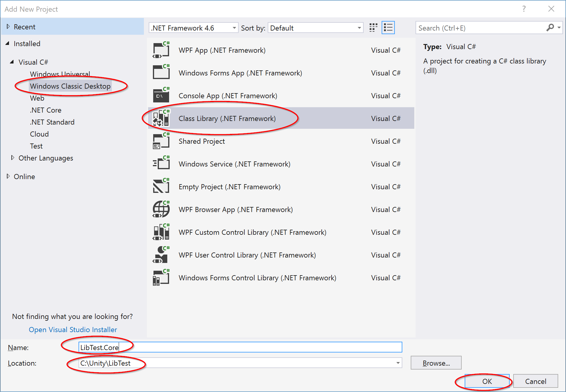Viewport: 566px width, 392px height.
Task: Select the .NET Standard category
Action: (52, 122)
